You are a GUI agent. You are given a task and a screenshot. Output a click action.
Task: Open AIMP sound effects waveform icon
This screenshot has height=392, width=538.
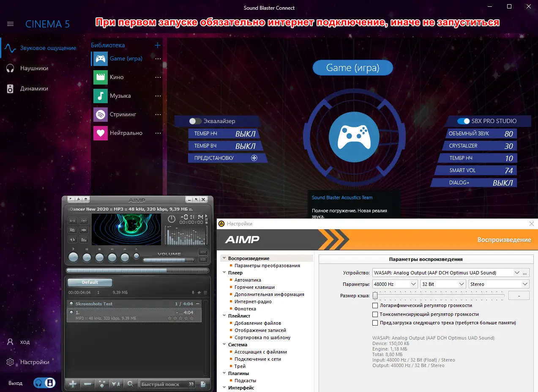pos(84,230)
